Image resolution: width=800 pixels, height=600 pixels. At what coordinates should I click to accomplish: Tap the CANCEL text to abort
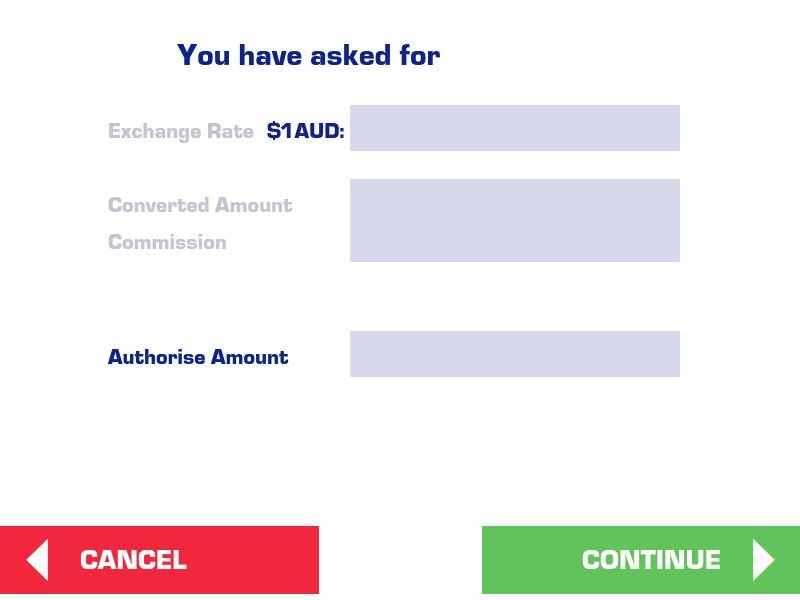[x=133, y=560]
